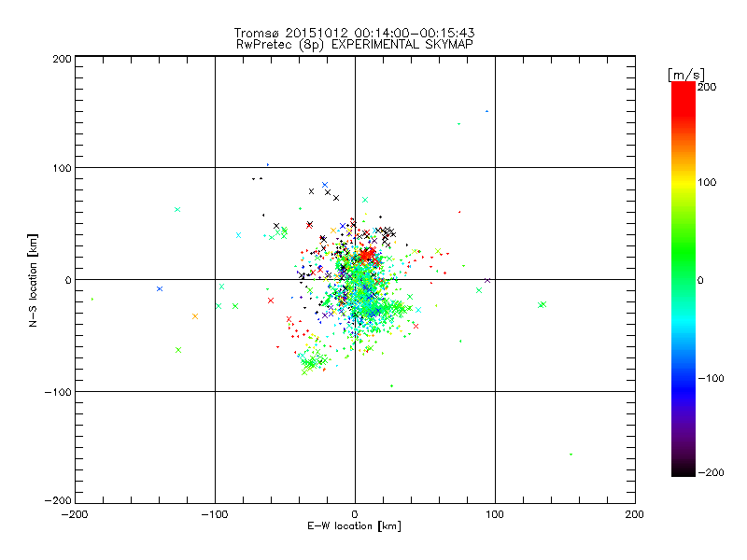Click the isolated blue cross near -140 km E-W
The width and height of the screenshot is (747, 560).
[x=160, y=289]
